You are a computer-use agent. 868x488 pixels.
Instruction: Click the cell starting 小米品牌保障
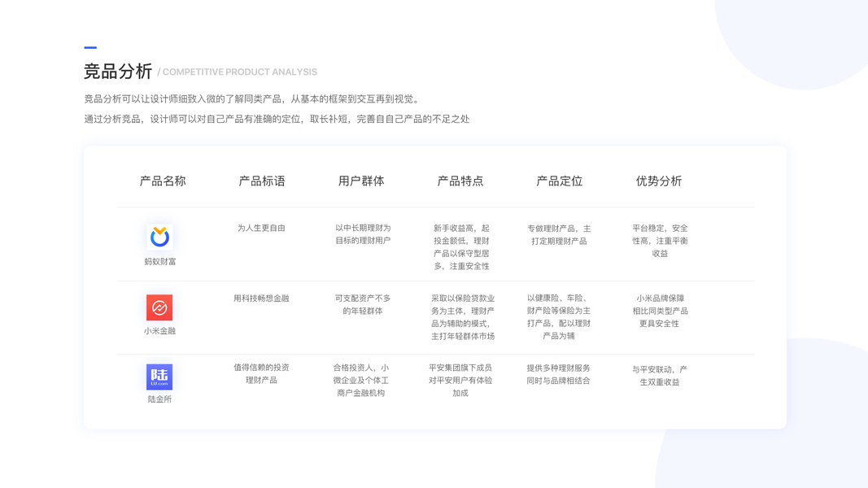pyautogui.click(x=660, y=311)
